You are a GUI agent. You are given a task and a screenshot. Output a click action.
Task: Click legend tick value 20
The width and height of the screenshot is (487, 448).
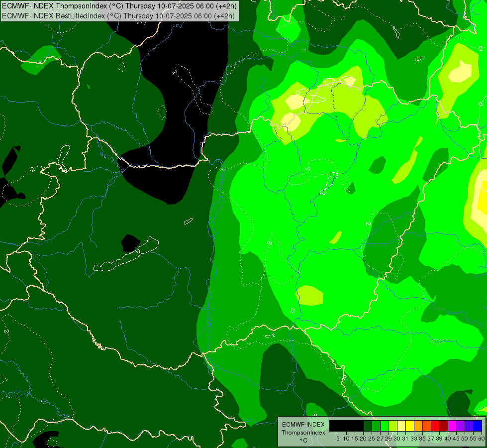click(363, 439)
